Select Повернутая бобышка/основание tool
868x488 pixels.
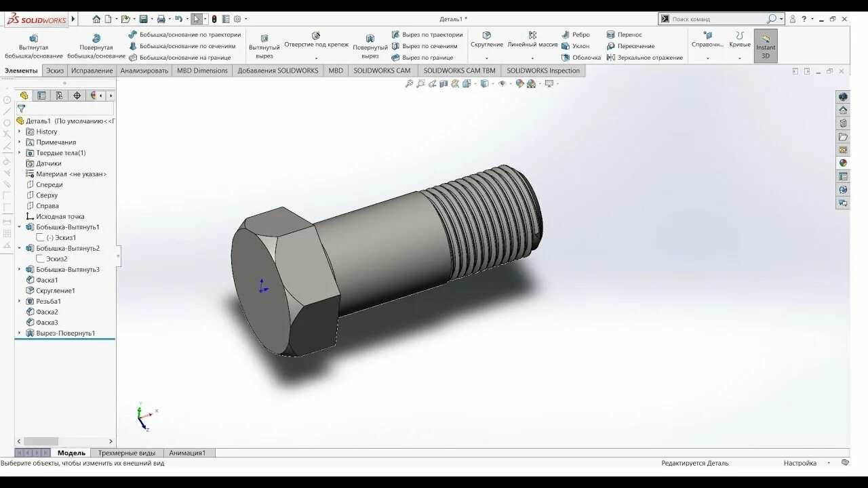coord(96,46)
